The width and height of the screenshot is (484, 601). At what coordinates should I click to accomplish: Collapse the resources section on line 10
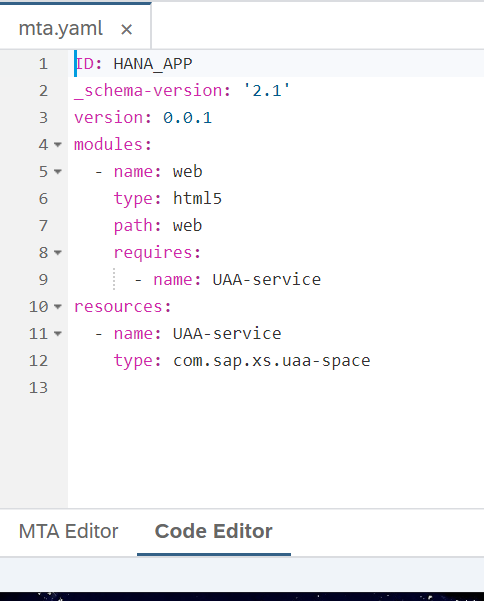click(x=58, y=307)
